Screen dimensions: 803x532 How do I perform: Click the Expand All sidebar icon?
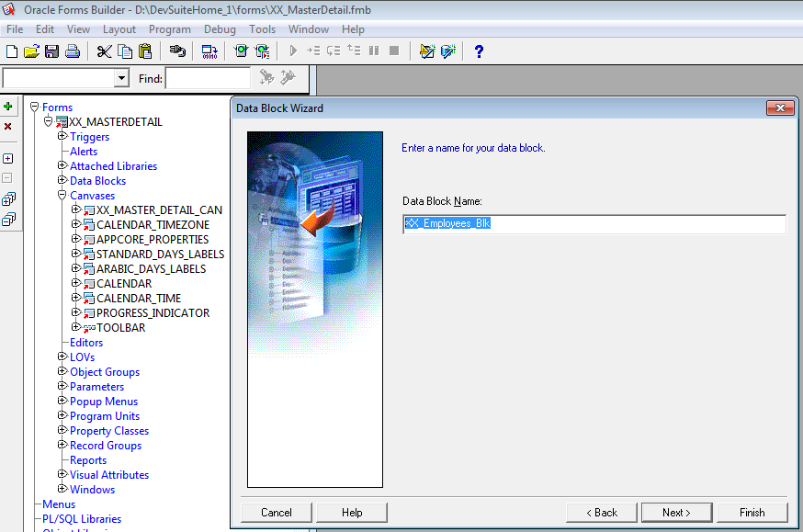tap(8, 198)
